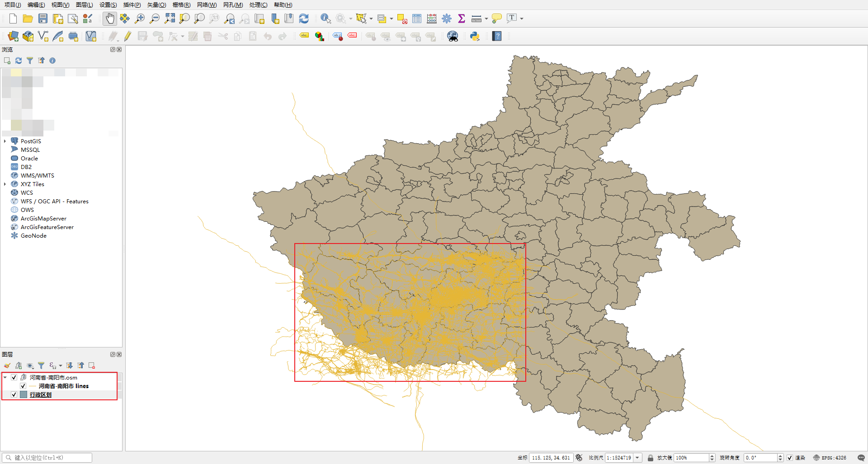The image size is (868, 464).
Task: Select the Zoom Out tool
Action: [x=155, y=19]
